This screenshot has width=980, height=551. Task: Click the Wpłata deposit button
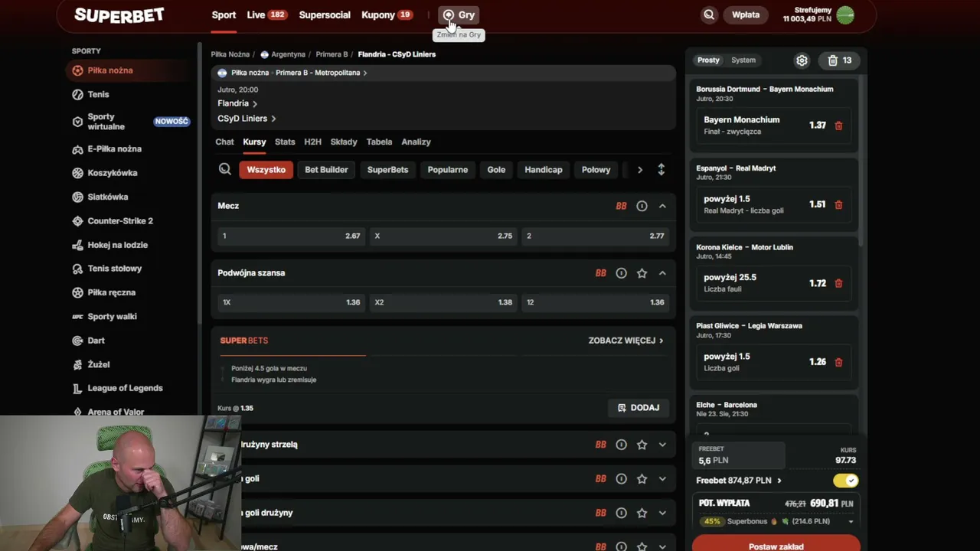[x=746, y=15]
